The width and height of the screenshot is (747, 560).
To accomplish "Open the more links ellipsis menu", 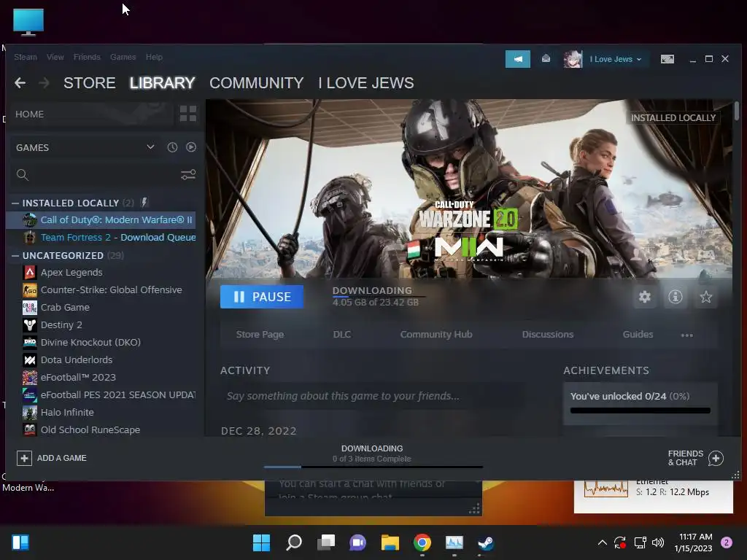I will (x=687, y=335).
